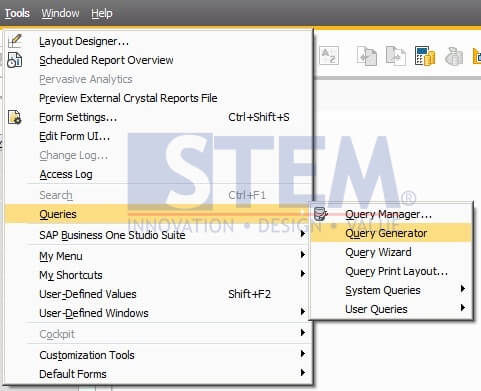
Task: Click the Query Manager database icon
Action: pos(321,214)
